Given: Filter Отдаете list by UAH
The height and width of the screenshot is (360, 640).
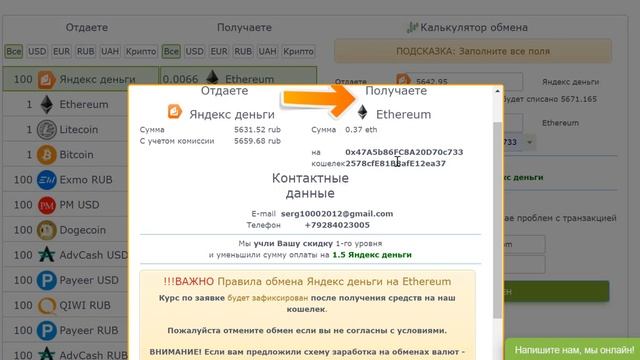Looking at the screenshot, I should (x=110, y=51).
